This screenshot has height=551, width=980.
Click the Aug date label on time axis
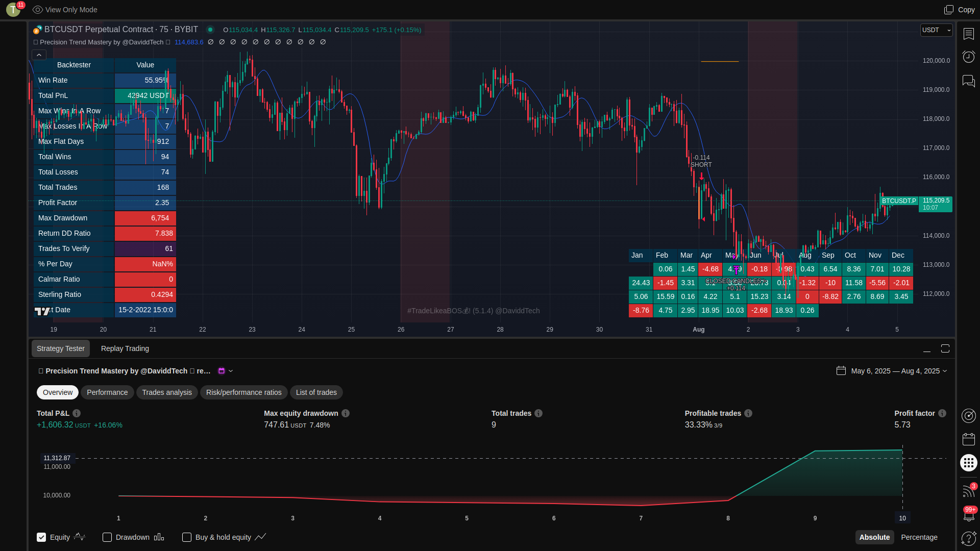pos(698,330)
